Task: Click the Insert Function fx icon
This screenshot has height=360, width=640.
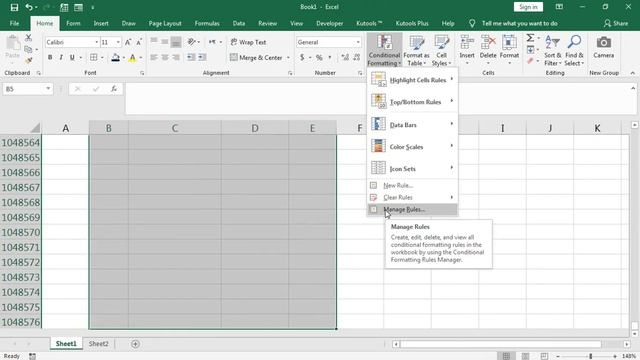Action: (113, 89)
